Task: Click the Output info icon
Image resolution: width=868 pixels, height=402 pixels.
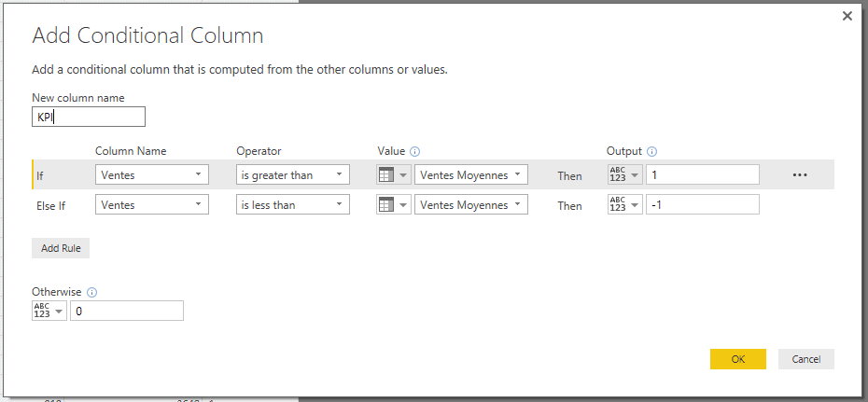Action: click(x=652, y=151)
